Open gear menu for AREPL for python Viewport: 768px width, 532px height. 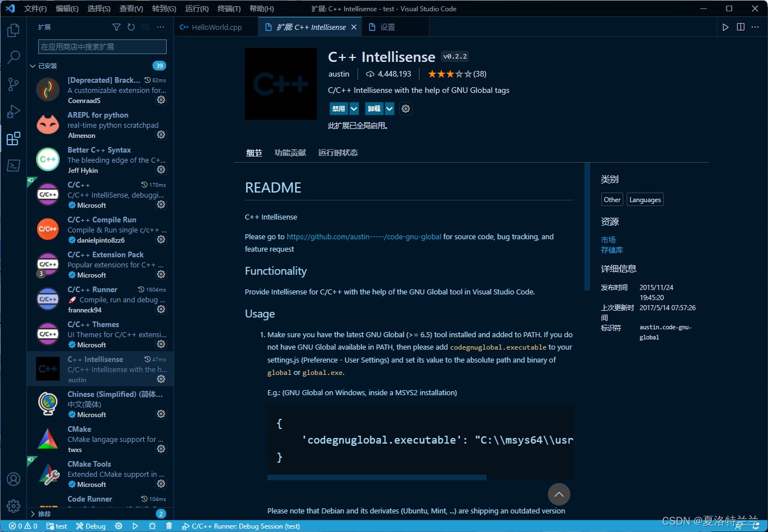161,135
